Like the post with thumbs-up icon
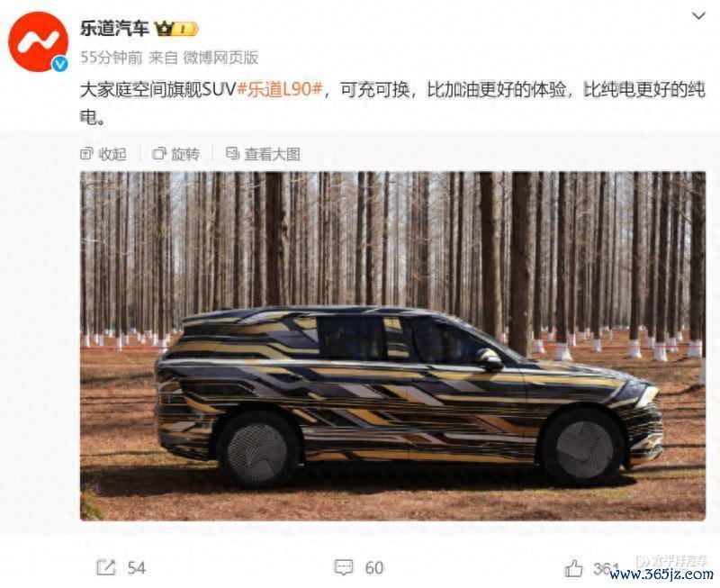720x588 pixels. [573, 568]
